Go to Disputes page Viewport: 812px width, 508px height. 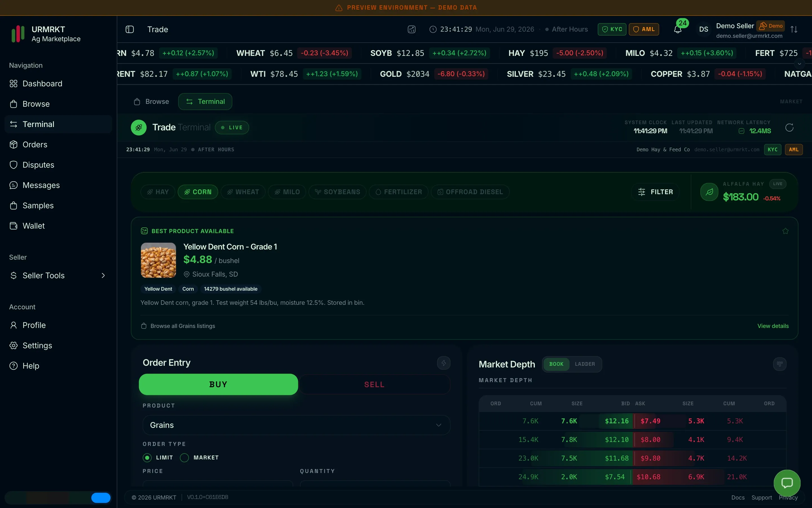pos(58,165)
